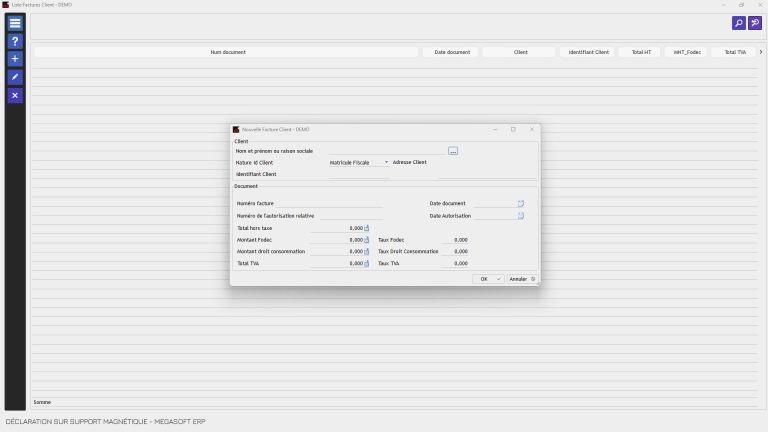Close the Nouvelle Facture Client dialog
The height and width of the screenshot is (432, 768).
[x=532, y=129]
